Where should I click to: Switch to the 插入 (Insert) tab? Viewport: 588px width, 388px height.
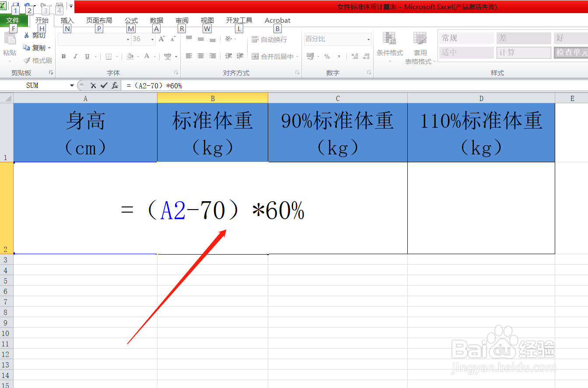click(x=67, y=21)
